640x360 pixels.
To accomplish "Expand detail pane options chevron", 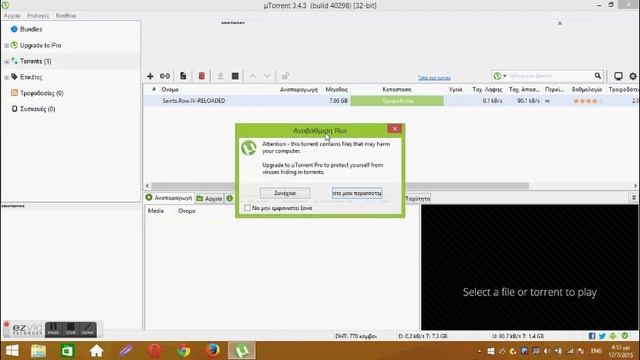I will pyautogui.click(x=634, y=198).
